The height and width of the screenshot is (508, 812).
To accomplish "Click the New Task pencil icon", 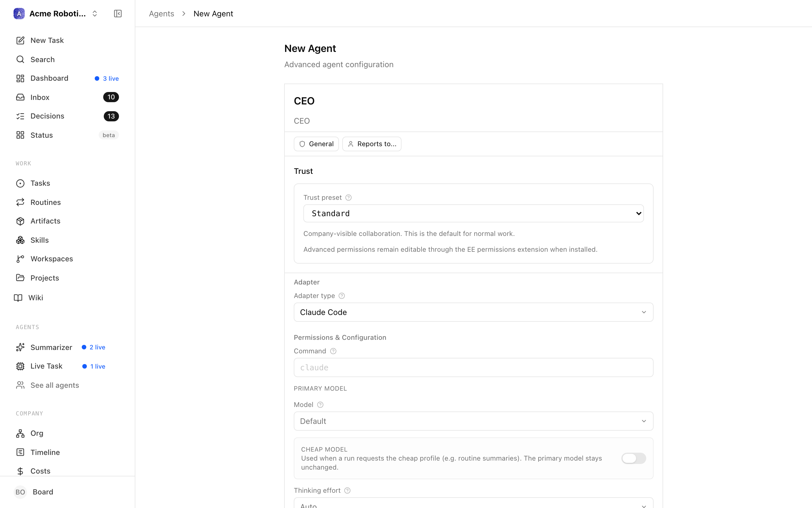I will [20, 40].
